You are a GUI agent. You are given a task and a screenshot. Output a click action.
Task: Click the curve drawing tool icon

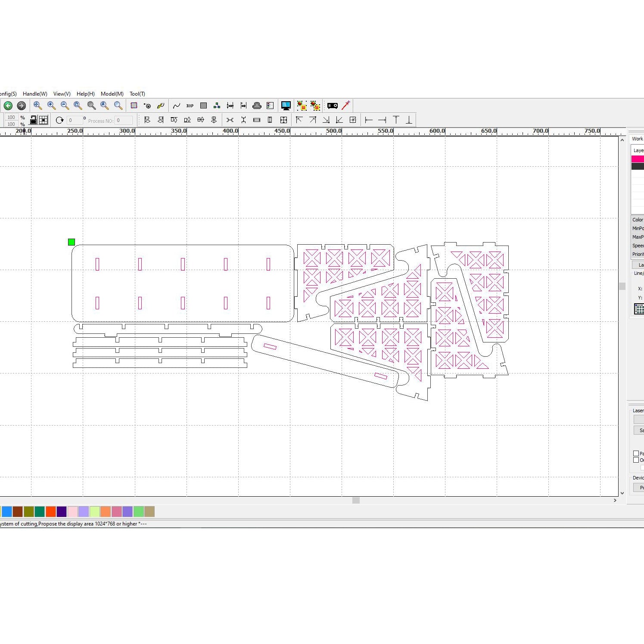click(x=177, y=106)
